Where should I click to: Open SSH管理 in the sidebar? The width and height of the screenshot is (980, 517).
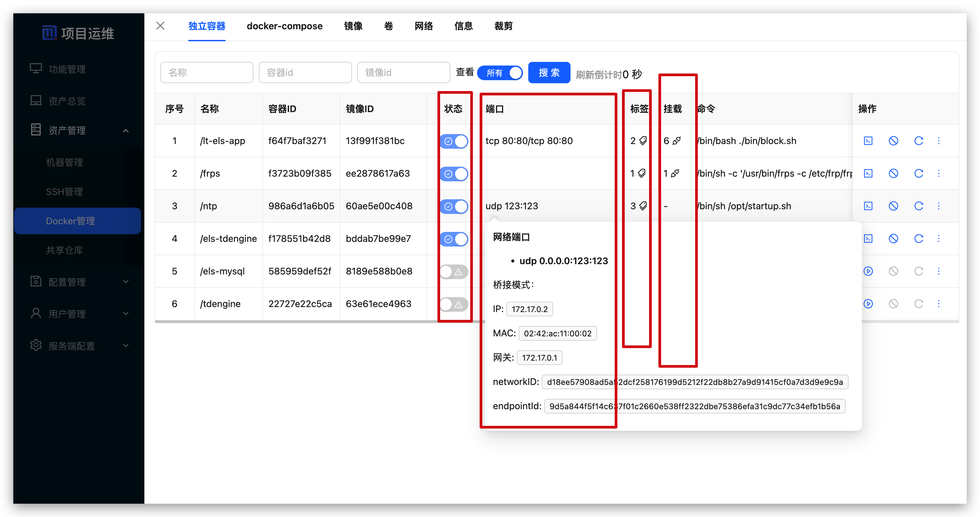(64, 192)
